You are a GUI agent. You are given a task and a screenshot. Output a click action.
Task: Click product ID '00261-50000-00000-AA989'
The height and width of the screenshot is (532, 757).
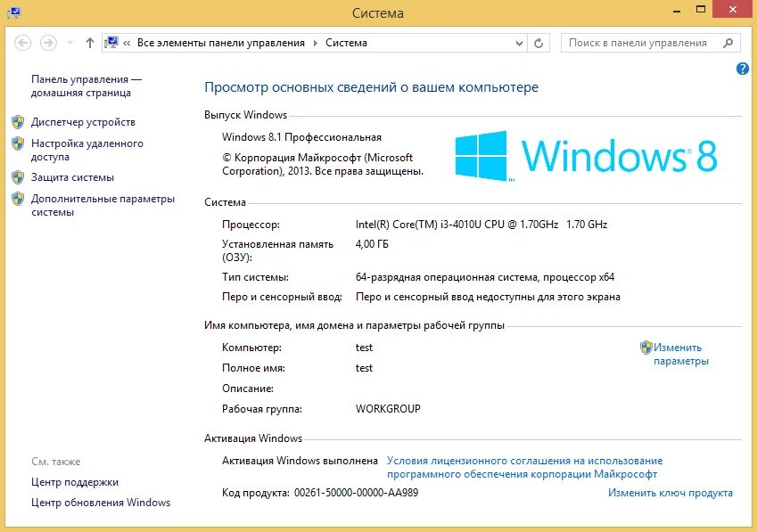point(357,493)
